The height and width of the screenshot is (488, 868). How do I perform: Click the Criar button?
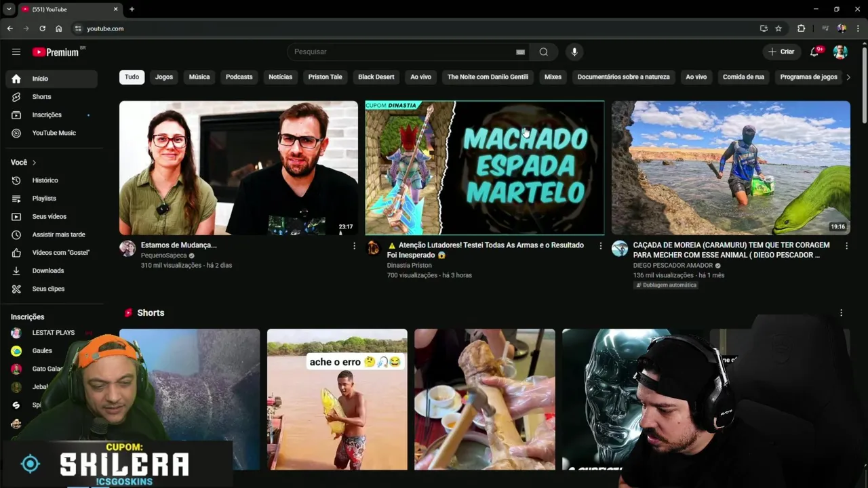coord(781,52)
